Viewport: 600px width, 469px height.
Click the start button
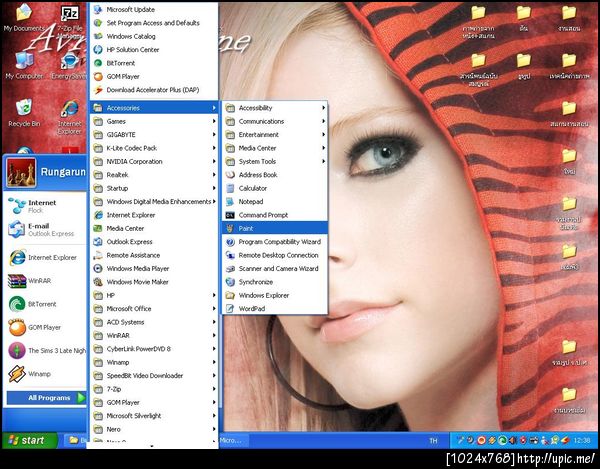coord(30,440)
